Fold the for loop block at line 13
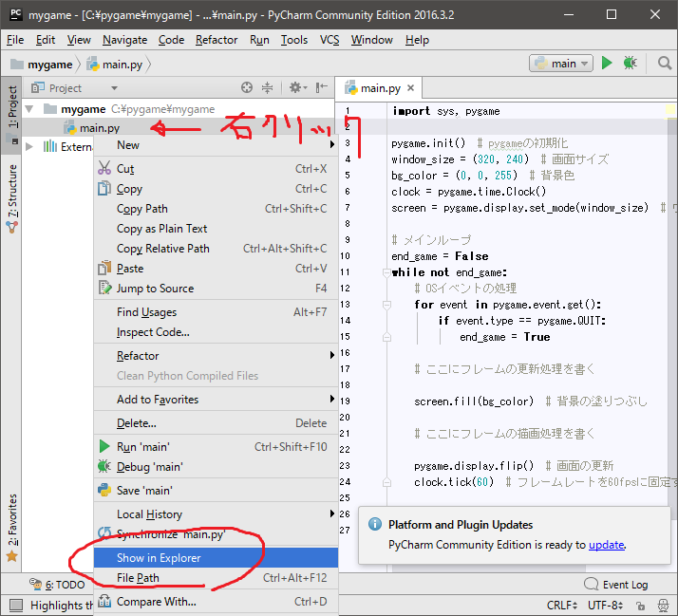This screenshot has width=678, height=616. point(386,305)
